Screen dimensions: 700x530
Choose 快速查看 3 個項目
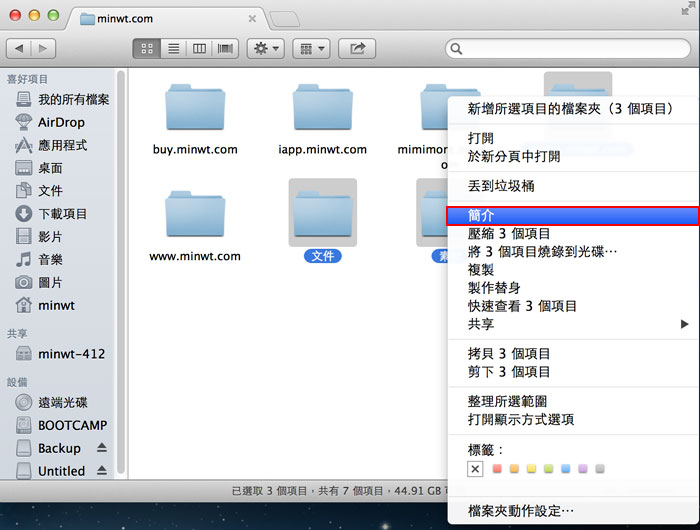pos(573,306)
